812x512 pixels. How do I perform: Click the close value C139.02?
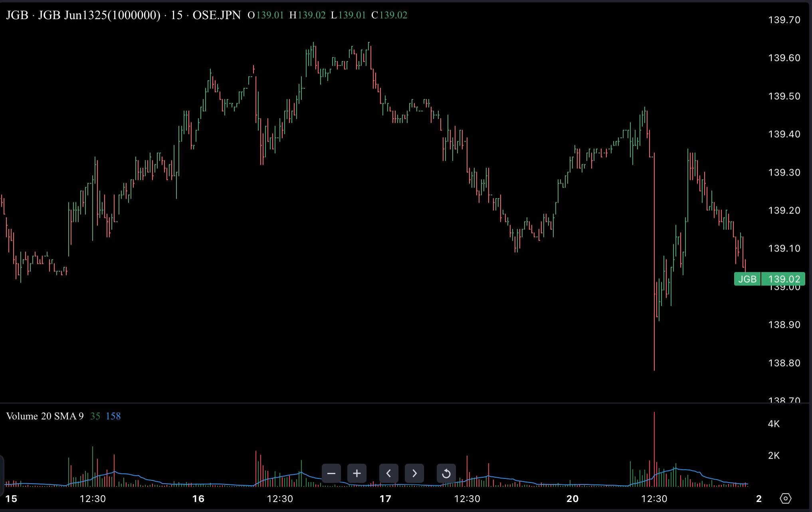click(x=389, y=15)
